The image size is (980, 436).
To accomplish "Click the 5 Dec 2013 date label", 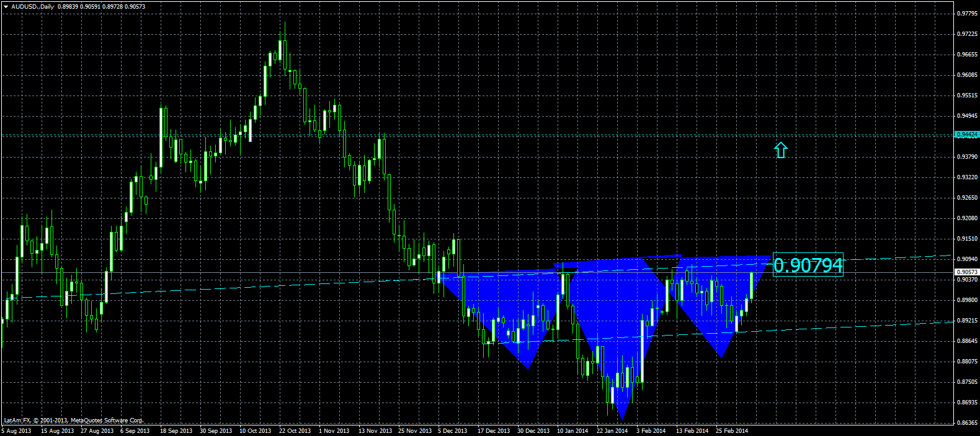I will (x=453, y=430).
